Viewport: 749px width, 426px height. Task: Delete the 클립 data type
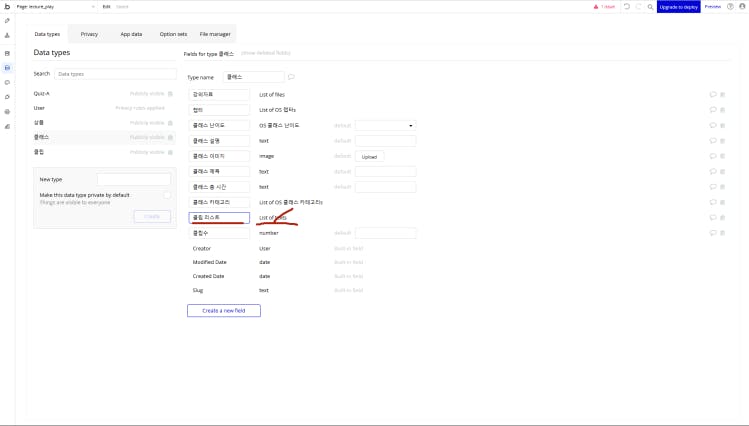coord(170,152)
